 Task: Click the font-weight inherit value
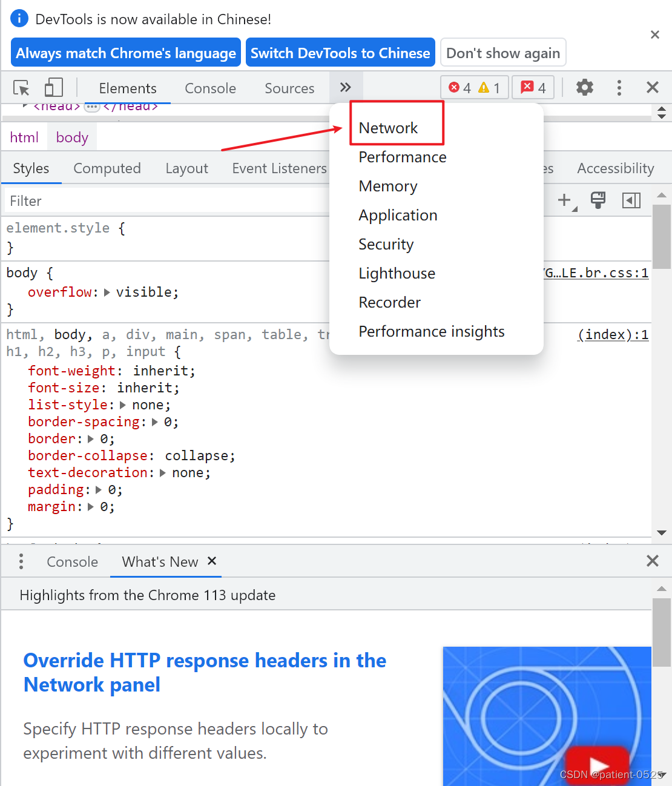point(160,371)
